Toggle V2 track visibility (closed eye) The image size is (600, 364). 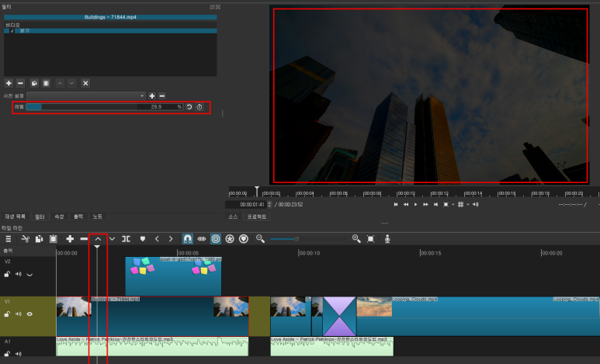click(x=29, y=275)
